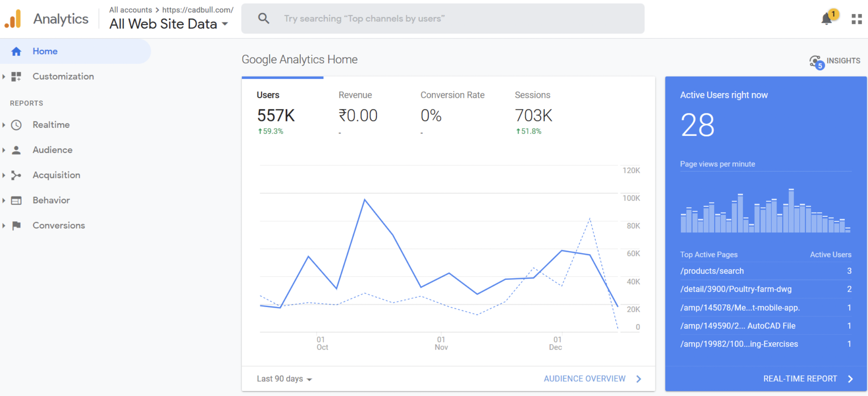Image resolution: width=868 pixels, height=396 pixels.
Task: Select the Conversion Rate metric tab
Action: pyautogui.click(x=452, y=95)
